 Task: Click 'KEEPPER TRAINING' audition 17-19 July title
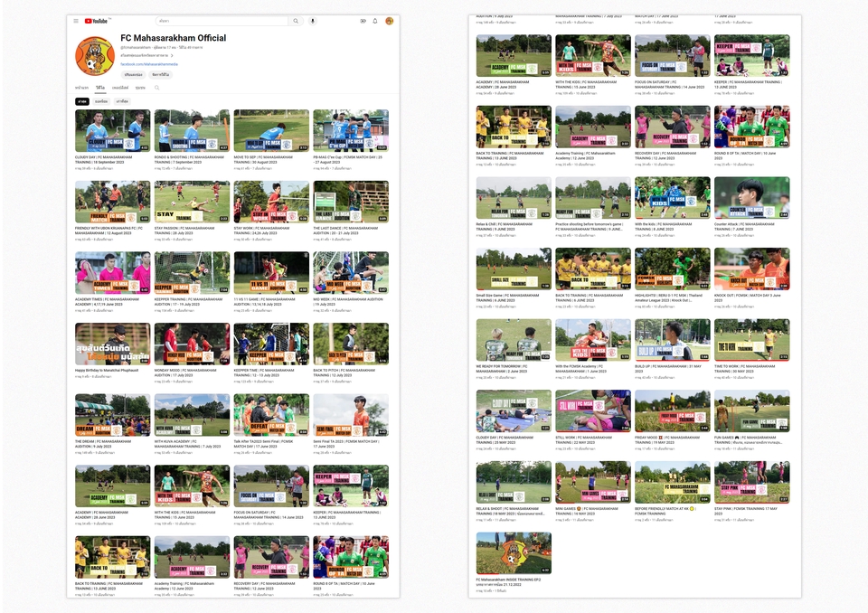click(188, 302)
